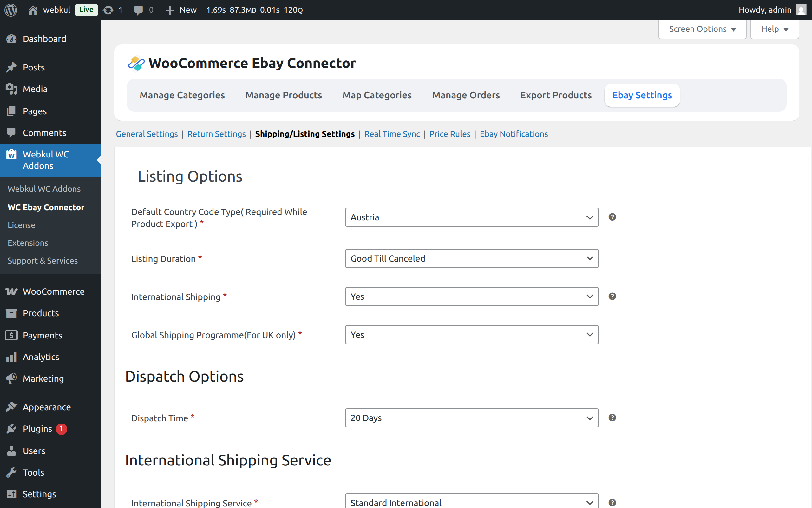Open the Global Shipping Programme dropdown
Image resolution: width=812 pixels, height=508 pixels.
tap(472, 335)
